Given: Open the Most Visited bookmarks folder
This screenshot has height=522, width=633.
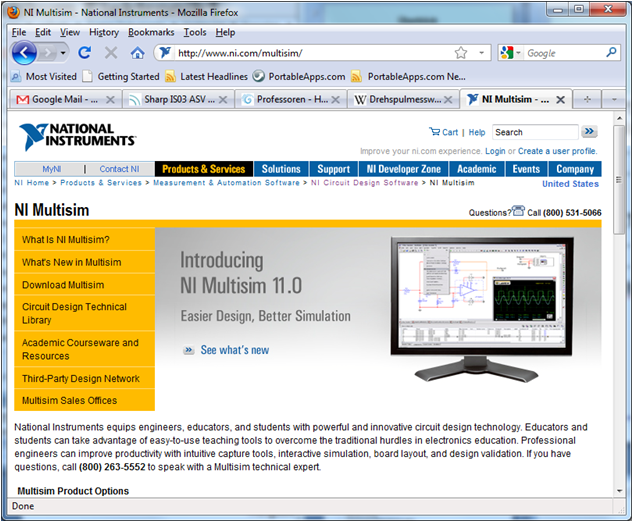Looking at the screenshot, I should click(43, 76).
